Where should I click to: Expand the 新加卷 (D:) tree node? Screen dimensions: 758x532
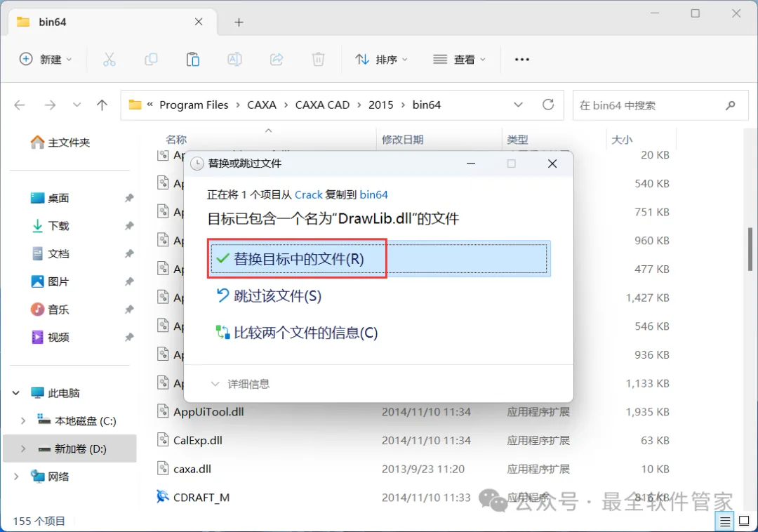pyautogui.click(x=22, y=449)
